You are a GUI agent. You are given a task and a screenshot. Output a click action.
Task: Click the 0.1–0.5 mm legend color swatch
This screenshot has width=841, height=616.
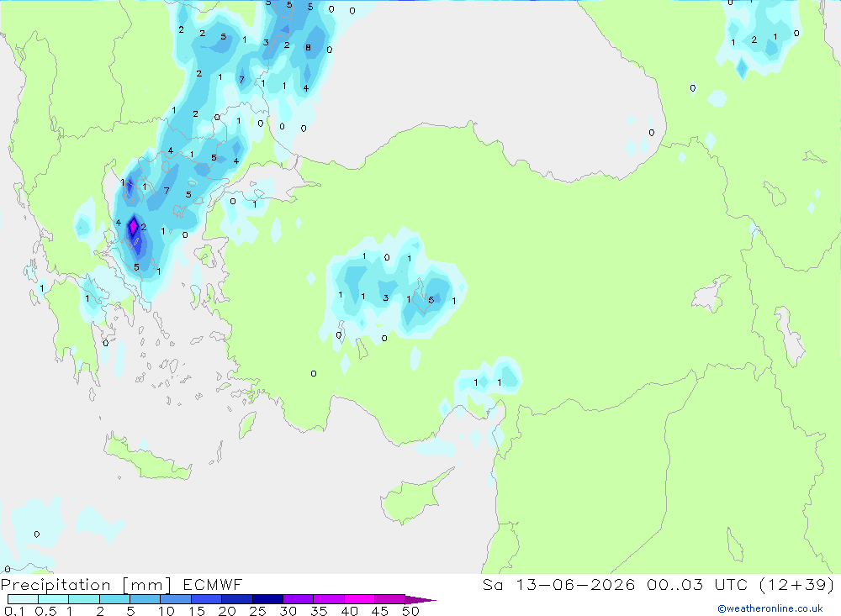23,599
